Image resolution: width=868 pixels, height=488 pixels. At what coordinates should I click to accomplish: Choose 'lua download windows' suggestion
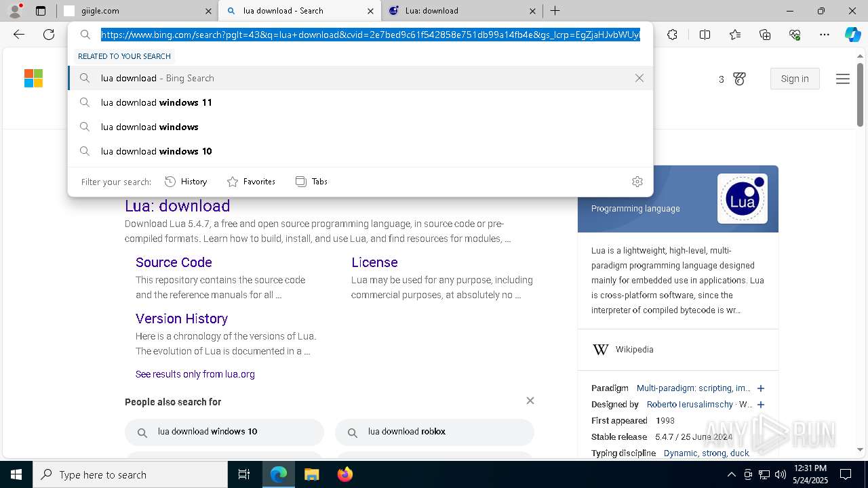coord(360,127)
